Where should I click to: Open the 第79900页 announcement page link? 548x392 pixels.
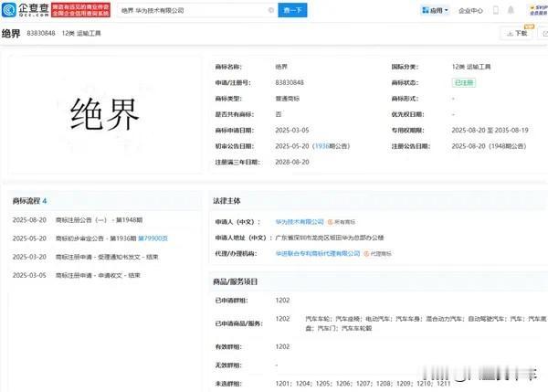tap(153, 238)
